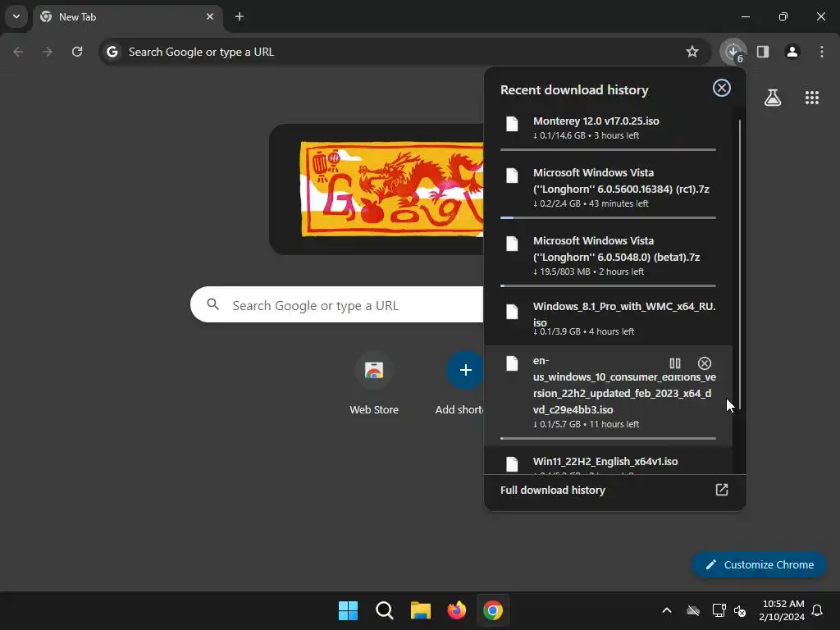Click '19.5/803 MB • 2 hours left' status
The image size is (840, 630).
pos(588,272)
